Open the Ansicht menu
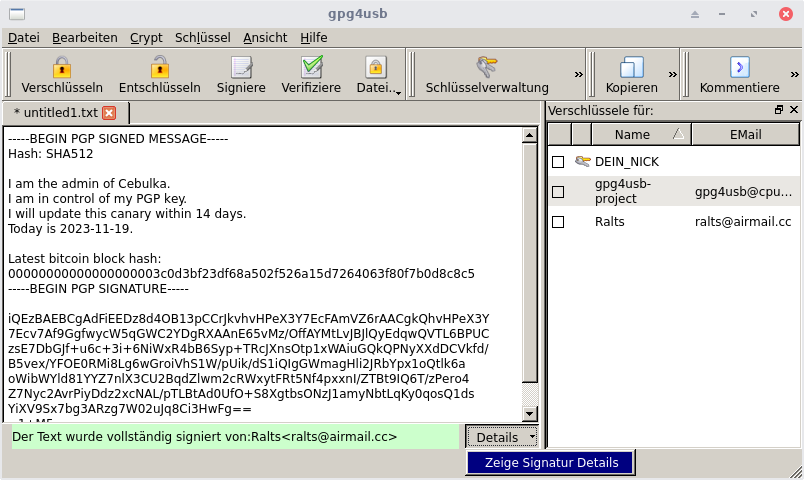This screenshot has width=804, height=480. (x=265, y=38)
